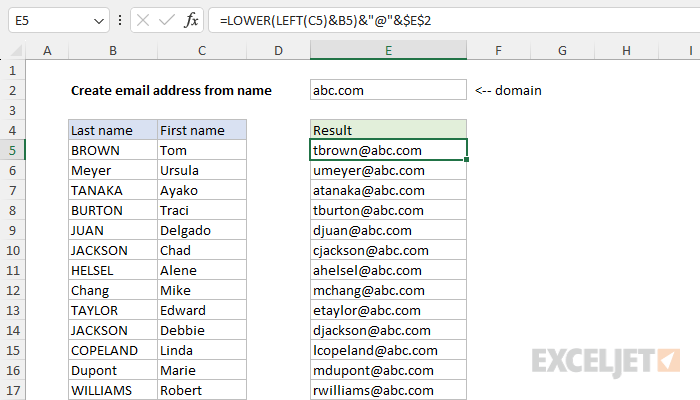
Task: Select column C header
Action: (202, 50)
